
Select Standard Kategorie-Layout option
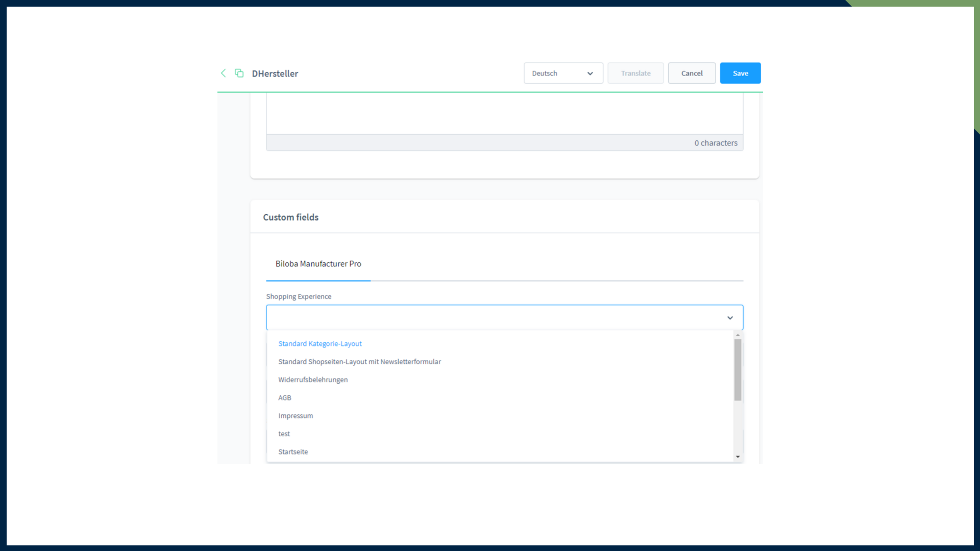click(320, 344)
